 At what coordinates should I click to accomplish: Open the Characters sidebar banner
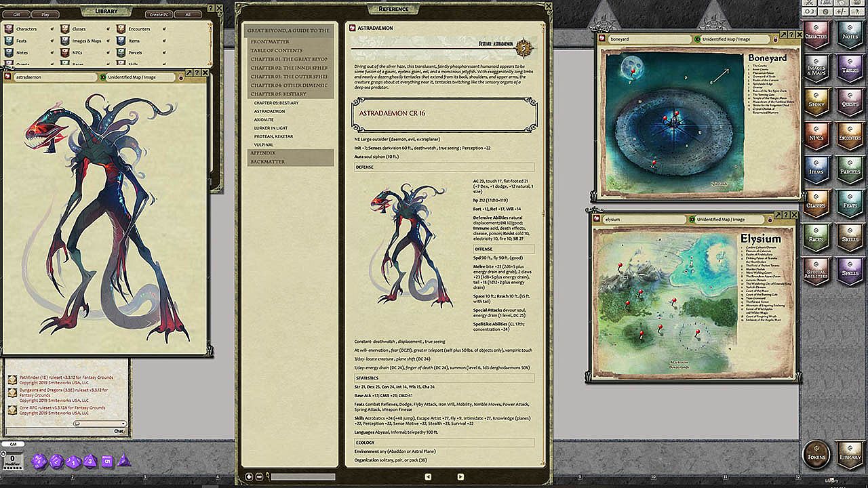pos(816,35)
